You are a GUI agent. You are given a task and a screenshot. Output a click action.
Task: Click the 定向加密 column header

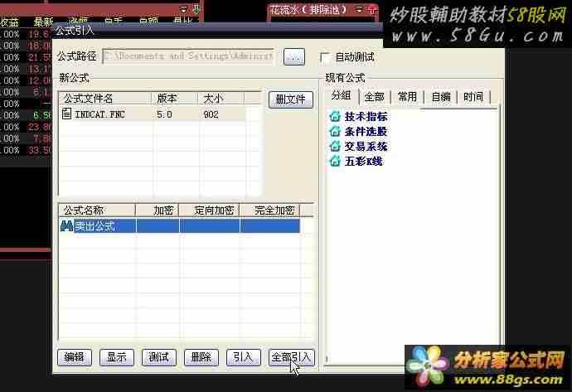(210, 211)
